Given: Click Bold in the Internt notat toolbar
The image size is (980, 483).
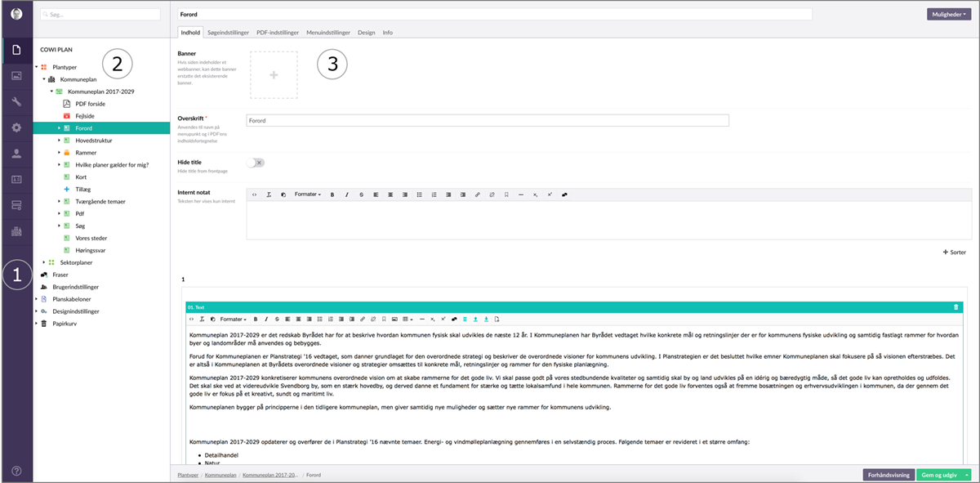Looking at the screenshot, I should click(x=332, y=195).
